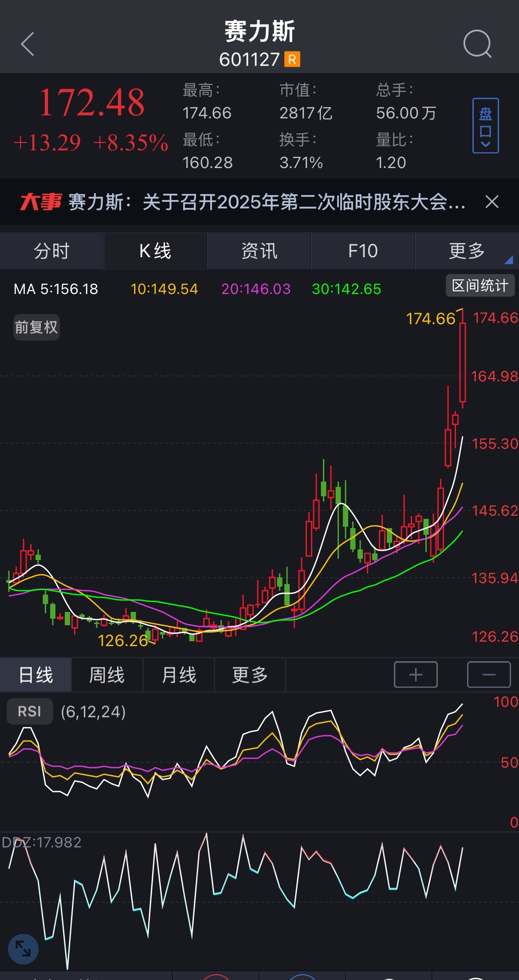The height and width of the screenshot is (980, 519).
Task: Toggle the 前复权 adjustment setting
Action: click(36, 327)
